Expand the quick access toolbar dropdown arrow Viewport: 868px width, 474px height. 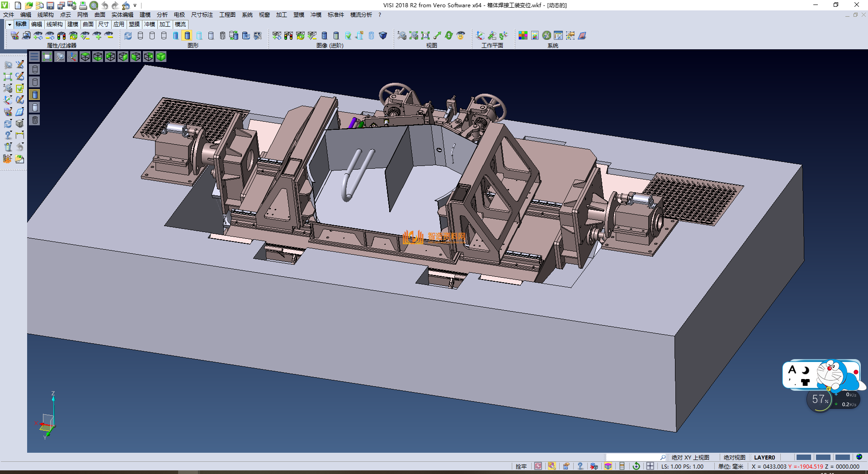[135, 6]
